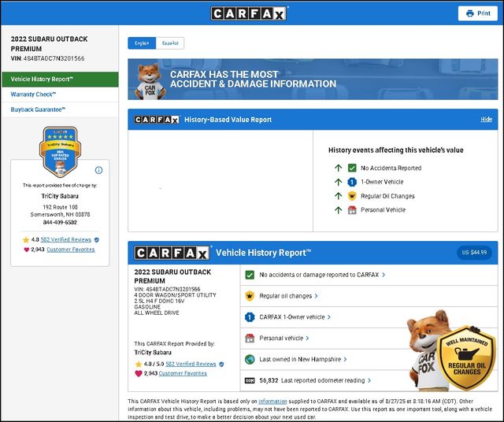Click the CARFAX logo in the header
The height and width of the screenshot is (422, 504).
click(x=250, y=13)
